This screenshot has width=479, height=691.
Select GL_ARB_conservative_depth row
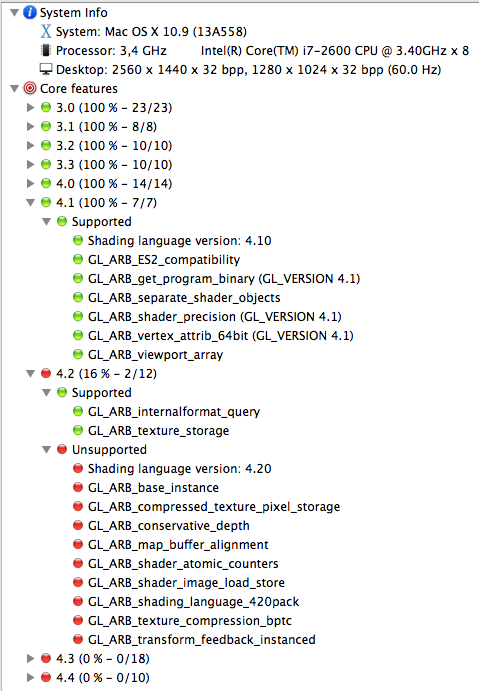click(169, 525)
